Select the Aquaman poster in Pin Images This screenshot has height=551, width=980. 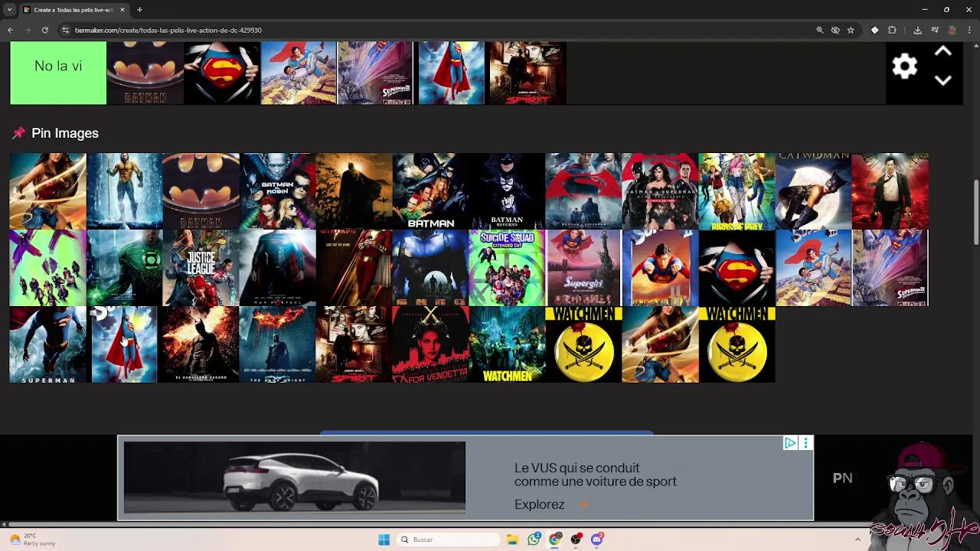[x=124, y=191]
